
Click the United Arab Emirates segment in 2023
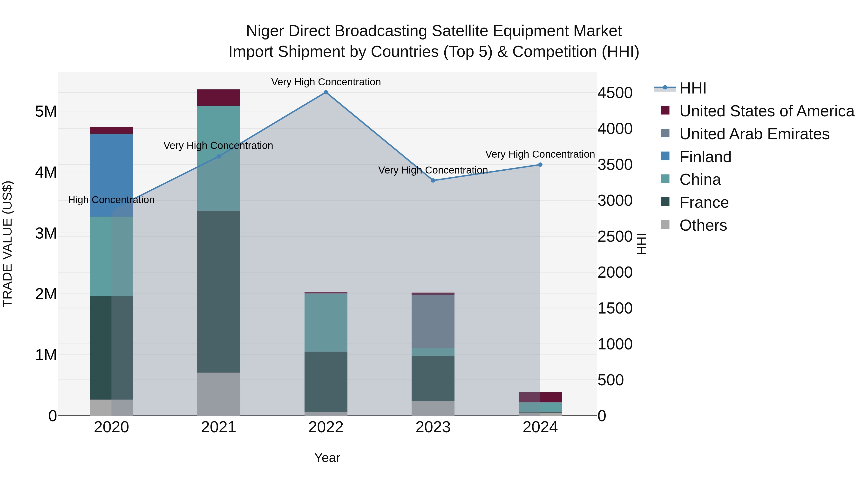[x=433, y=322]
